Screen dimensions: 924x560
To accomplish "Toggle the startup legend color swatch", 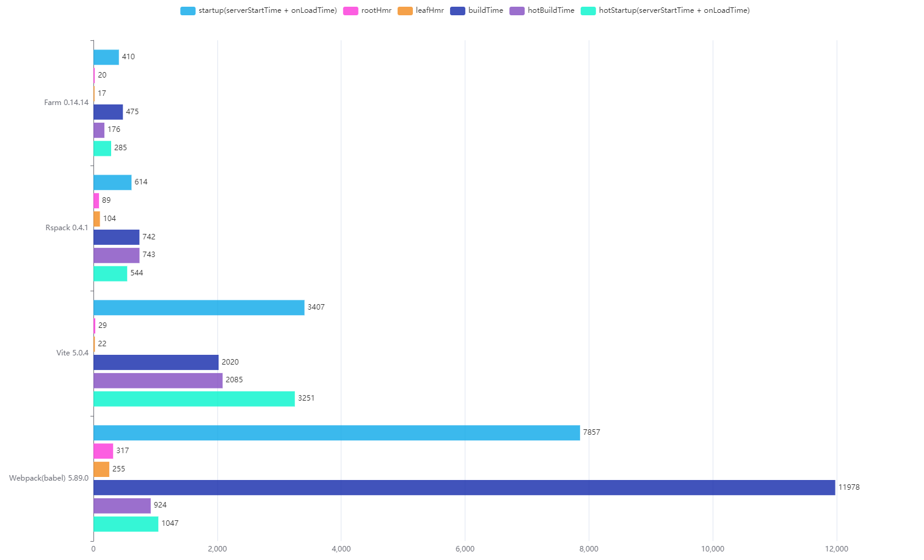I will (x=187, y=10).
